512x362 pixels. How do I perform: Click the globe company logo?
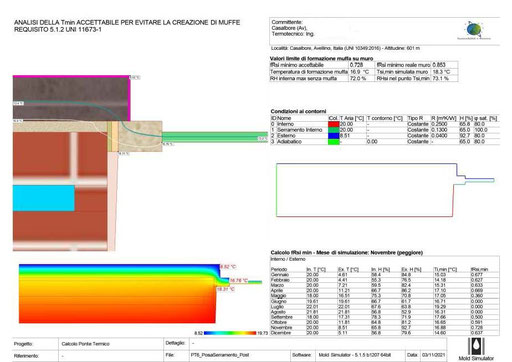click(474, 30)
